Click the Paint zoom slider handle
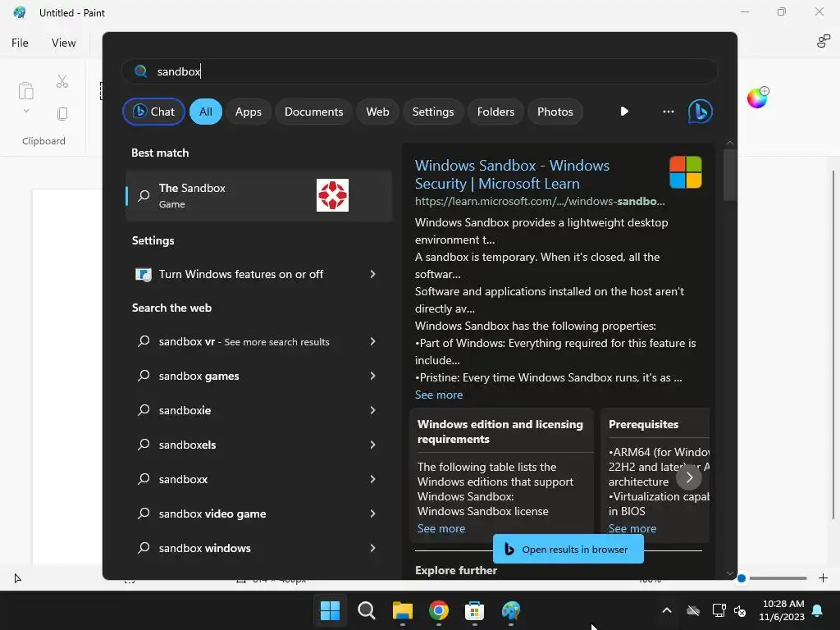The height and width of the screenshot is (630, 840). 742,578
